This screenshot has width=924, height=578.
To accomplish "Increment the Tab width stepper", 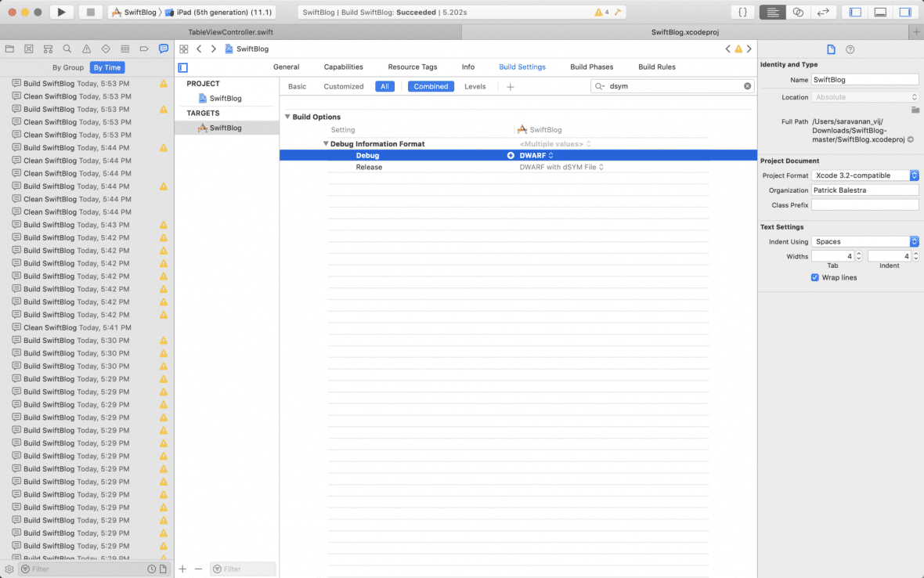I will click(x=858, y=253).
